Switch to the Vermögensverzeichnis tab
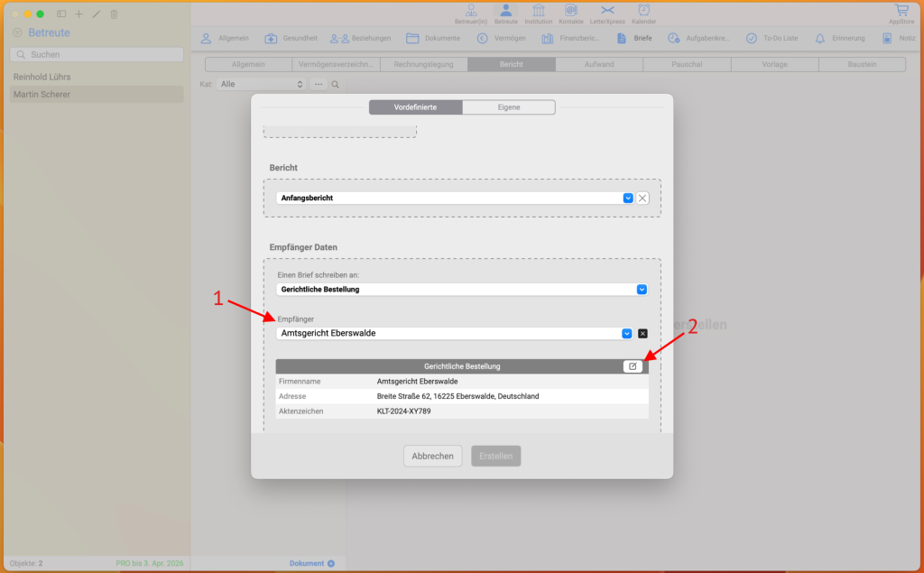Image resolution: width=924 pixels, height=573 pixels. pyautogui.click(x=336, y=65)
